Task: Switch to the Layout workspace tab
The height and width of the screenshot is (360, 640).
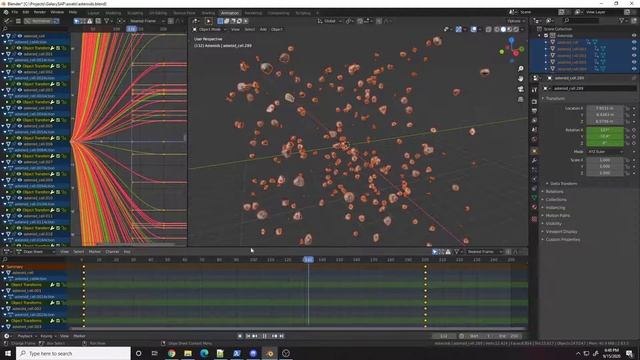Action: 93,13
